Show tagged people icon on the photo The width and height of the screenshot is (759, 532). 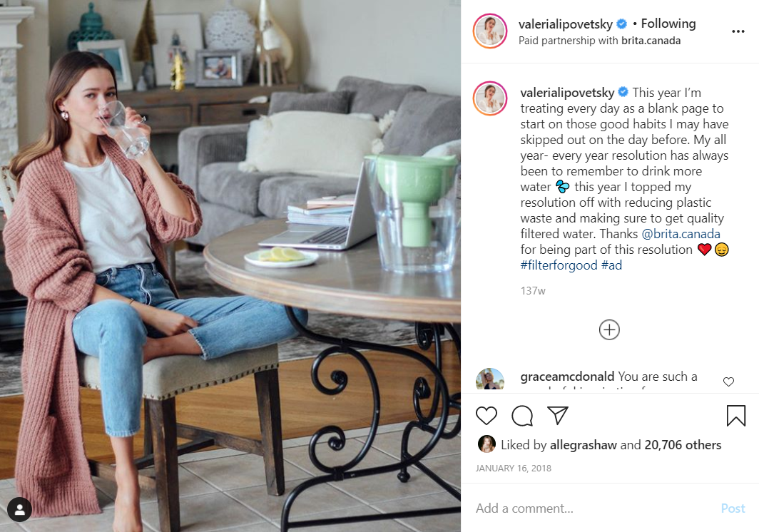click(19, 508)
